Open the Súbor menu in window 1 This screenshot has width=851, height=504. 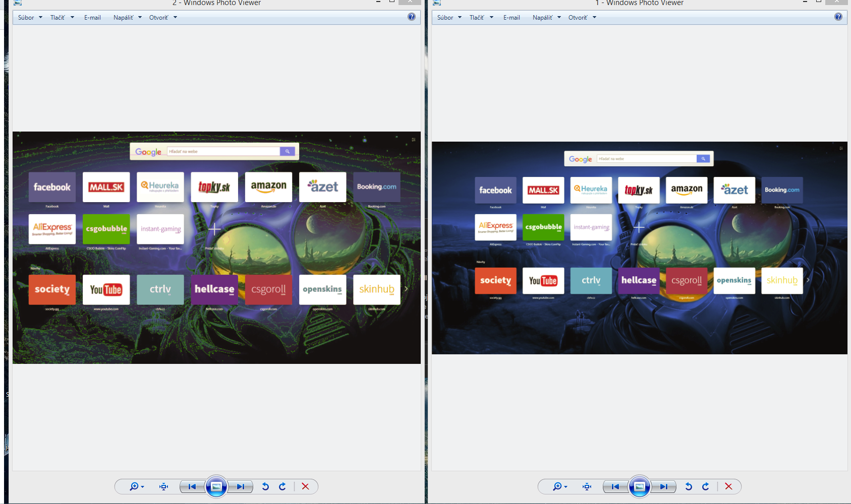pyautogui.click(x=449, y=18)
